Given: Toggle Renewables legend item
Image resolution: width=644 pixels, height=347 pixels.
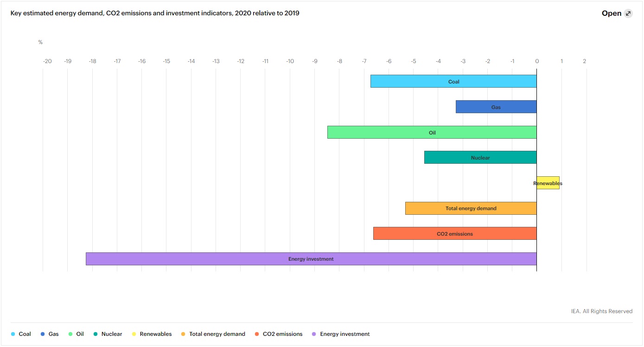Looking at the screenshot, I should (x=151, y=334).
